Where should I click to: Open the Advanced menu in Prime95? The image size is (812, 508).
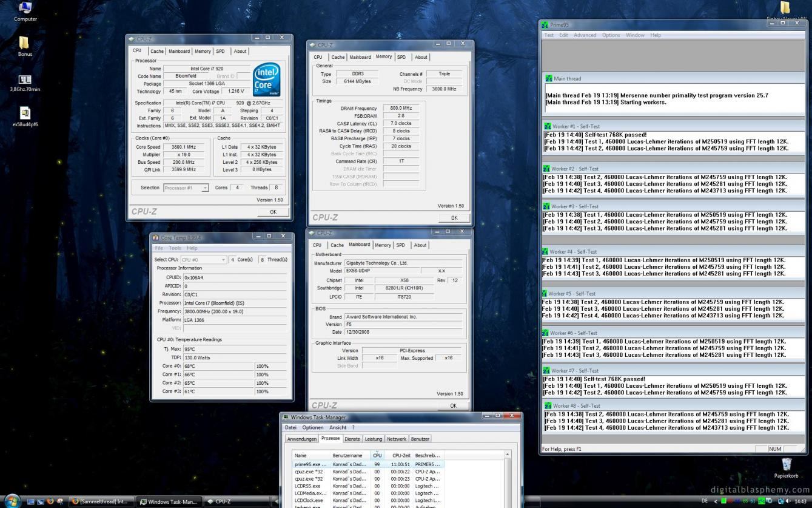(585, 35)
